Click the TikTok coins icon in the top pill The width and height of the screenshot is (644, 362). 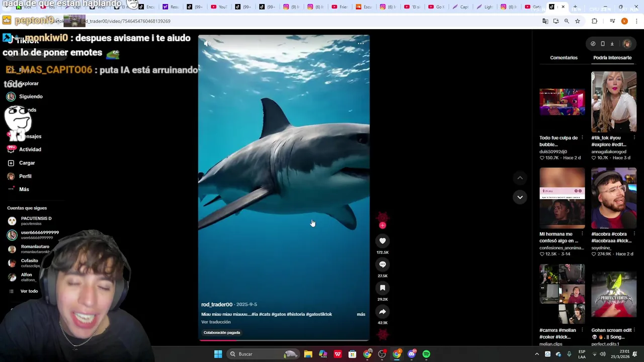(593, 44)
